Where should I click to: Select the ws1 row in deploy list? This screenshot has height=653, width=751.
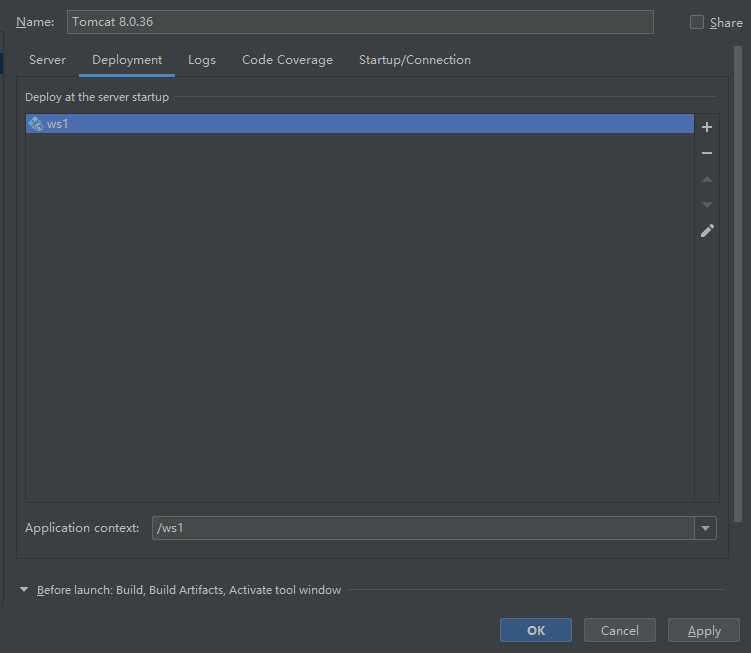click(360, 124)
